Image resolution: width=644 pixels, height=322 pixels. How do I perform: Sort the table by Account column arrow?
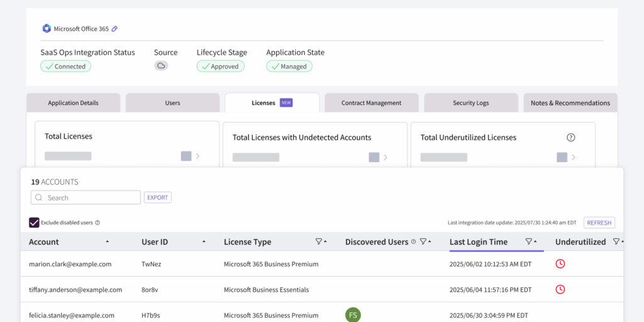point(107,241)
